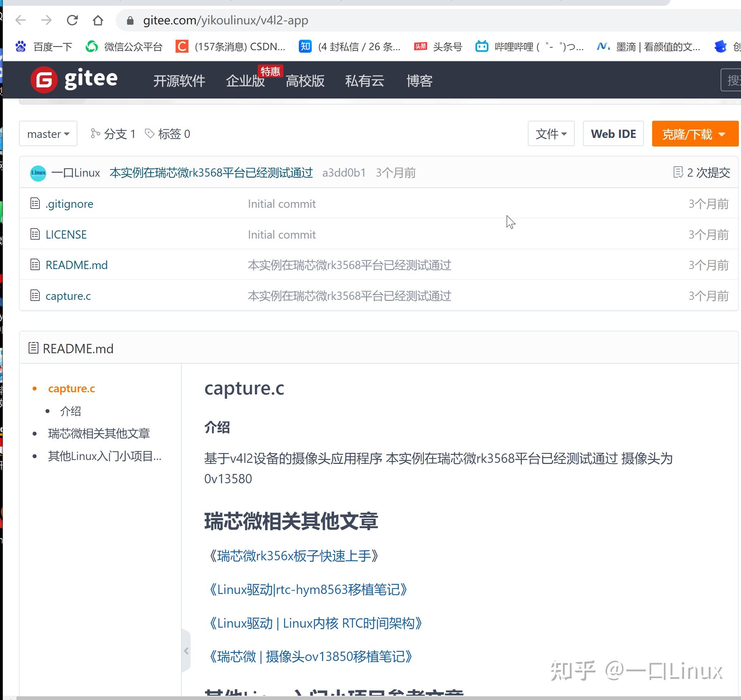This screenshot has height=700, width=741.
Task: Click the commit history icon near 2 次提交
Action: [678, 172]
